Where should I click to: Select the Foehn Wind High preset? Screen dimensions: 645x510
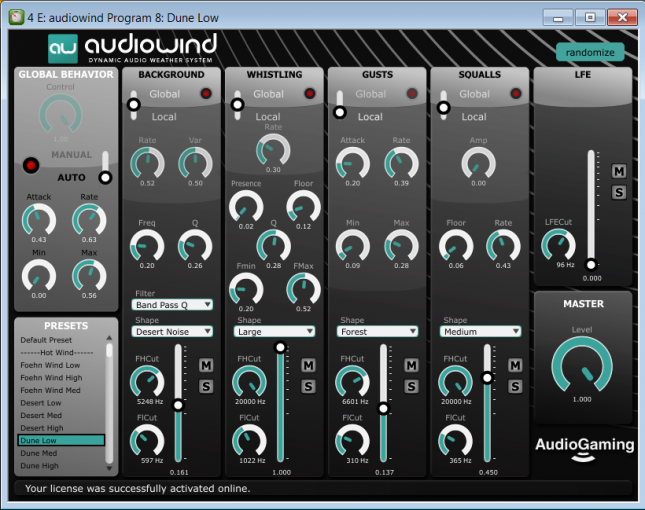[51, 378]
